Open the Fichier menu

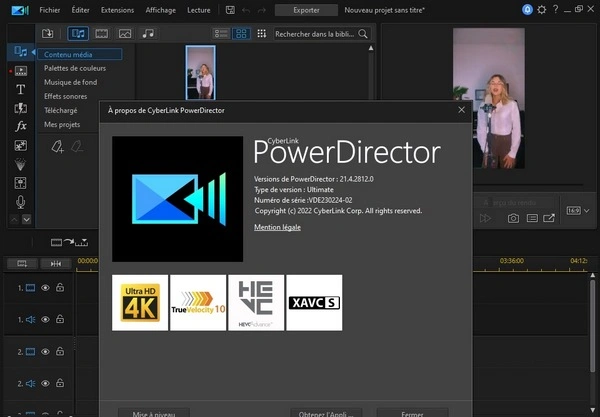click(50, 9)
